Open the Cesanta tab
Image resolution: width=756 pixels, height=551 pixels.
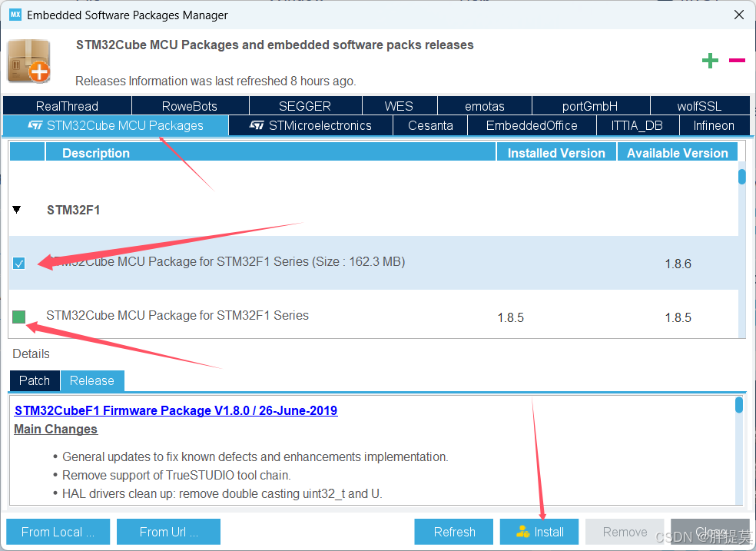430,125
